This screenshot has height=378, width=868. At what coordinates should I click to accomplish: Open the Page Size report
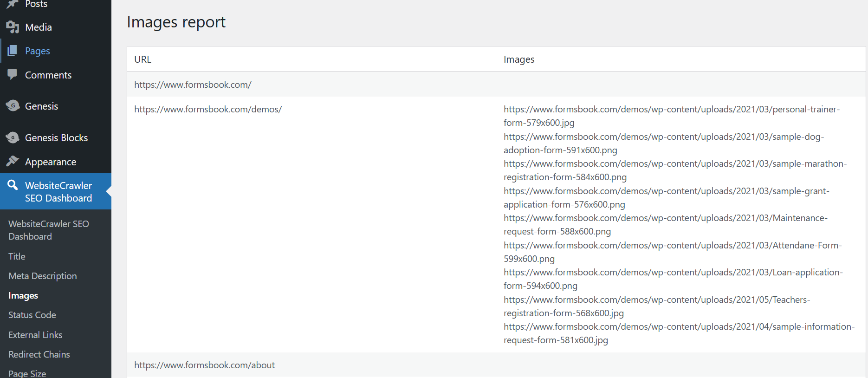[x=27, y=373]
